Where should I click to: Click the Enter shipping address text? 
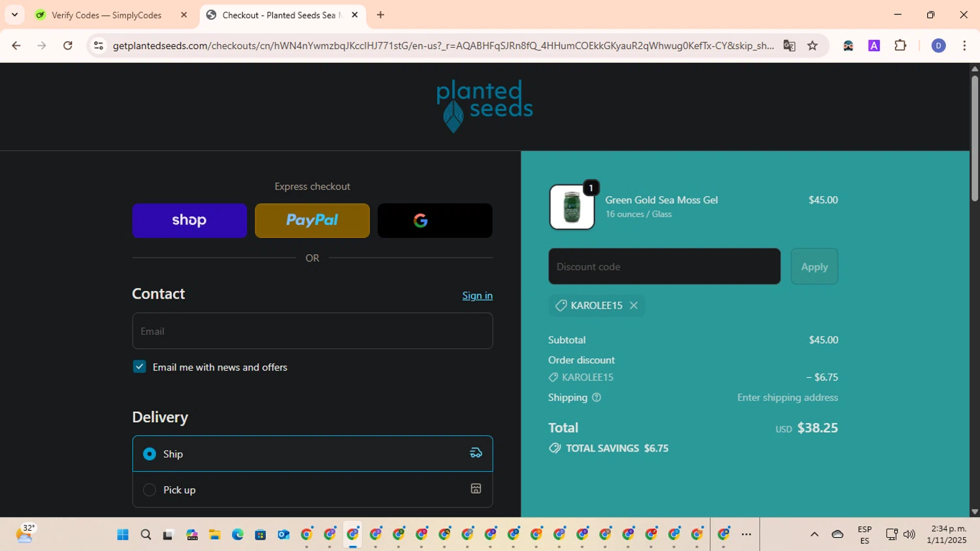[x=787, y=397]
